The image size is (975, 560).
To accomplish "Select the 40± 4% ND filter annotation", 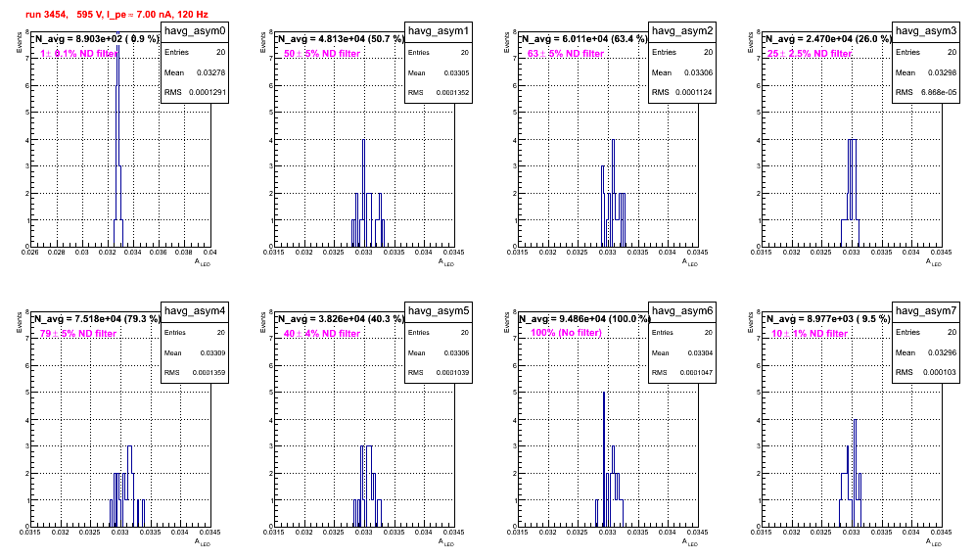I will coord(322,334).
